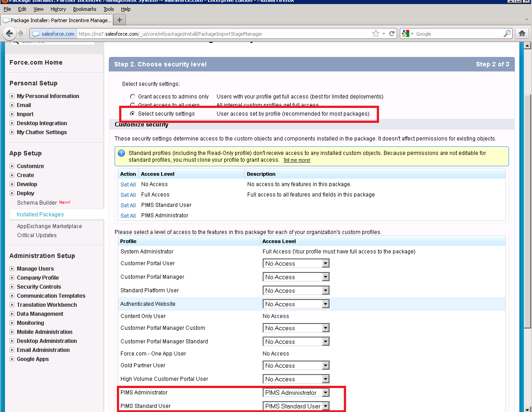Click the Firefox Home icon
The width and height of the screenshot is (532, 412).
click(522, 33)
